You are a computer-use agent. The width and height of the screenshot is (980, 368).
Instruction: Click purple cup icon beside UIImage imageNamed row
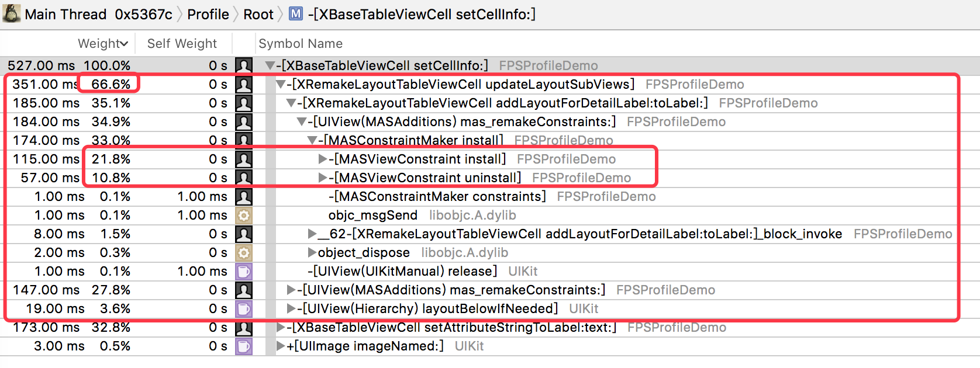[244, 346]
